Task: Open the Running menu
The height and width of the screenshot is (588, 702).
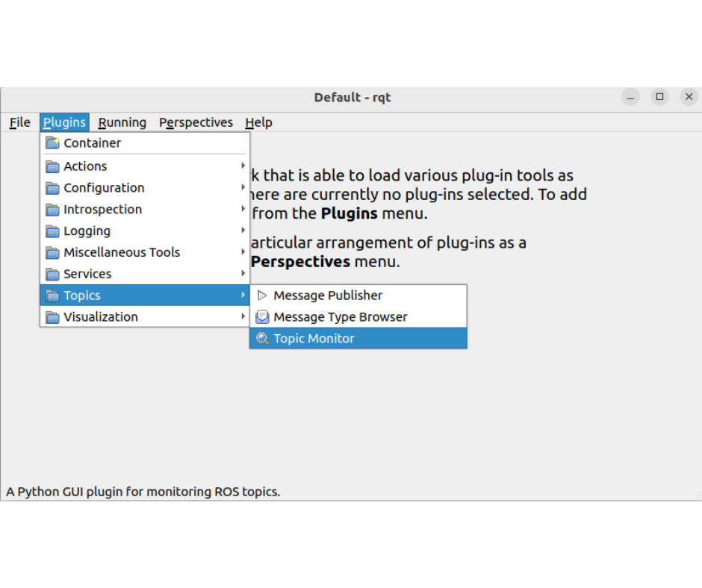Action: (x=122, y=122)
